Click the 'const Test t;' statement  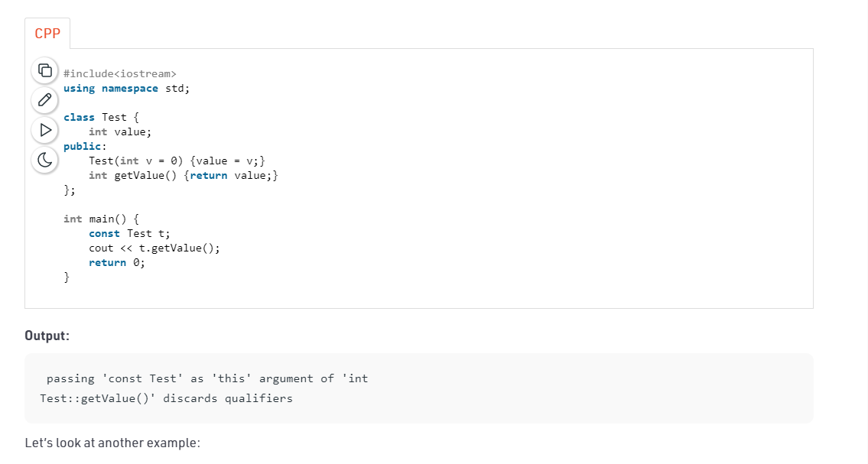click(x=129, y=233)
